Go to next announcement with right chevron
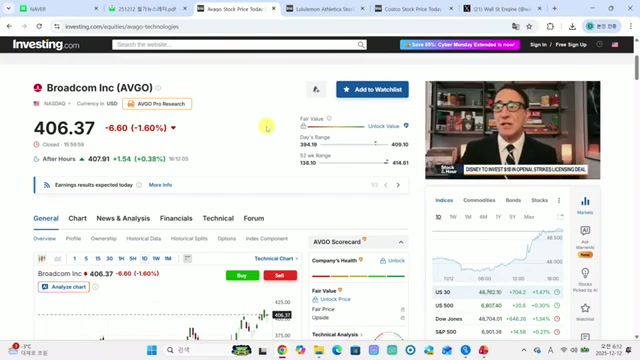This screenshot has height=360, width=640. pos(398,185)
